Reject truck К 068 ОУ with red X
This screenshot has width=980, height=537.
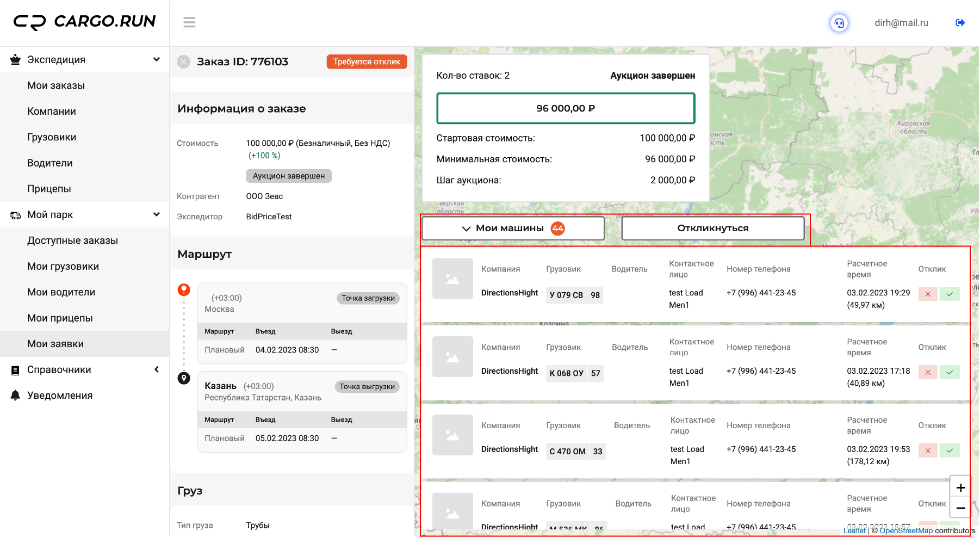[928, 373]
